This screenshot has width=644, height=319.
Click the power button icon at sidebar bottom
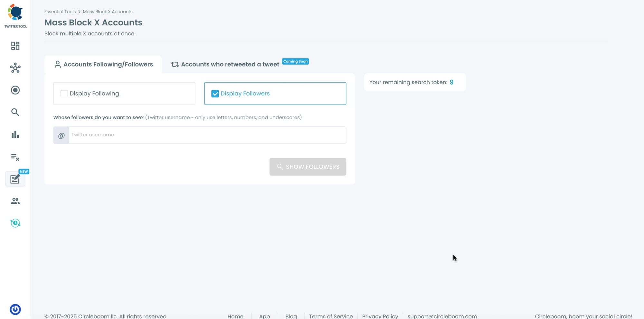tap(15, 309)
